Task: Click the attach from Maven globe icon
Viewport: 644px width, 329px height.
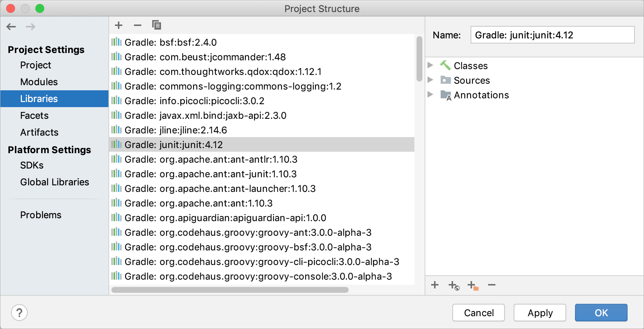Action: point(453,285)
